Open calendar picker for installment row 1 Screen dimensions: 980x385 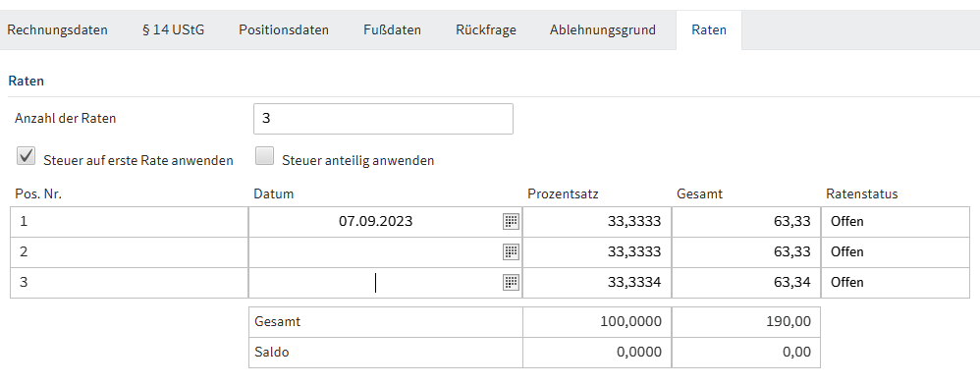click(x=512, y=221)
